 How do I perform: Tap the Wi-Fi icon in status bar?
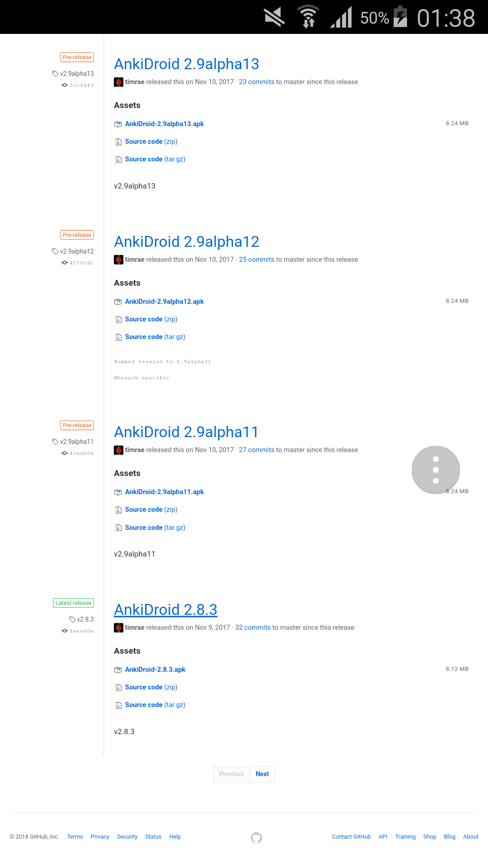click(x=308, y=17)
